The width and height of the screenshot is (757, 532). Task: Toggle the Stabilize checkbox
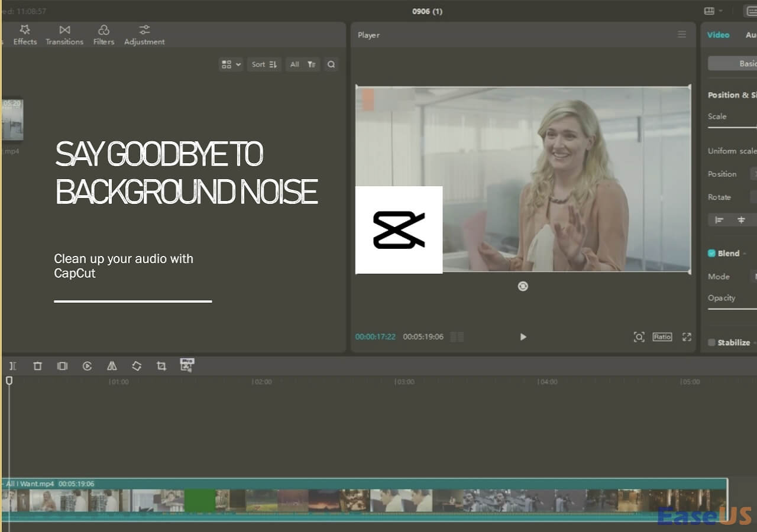click(711, 342)
